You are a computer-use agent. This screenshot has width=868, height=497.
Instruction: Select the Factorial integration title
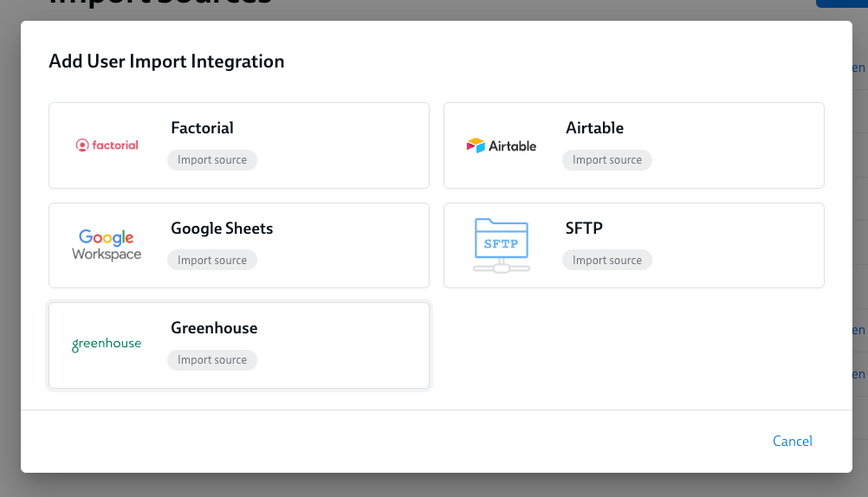(202, 128)
